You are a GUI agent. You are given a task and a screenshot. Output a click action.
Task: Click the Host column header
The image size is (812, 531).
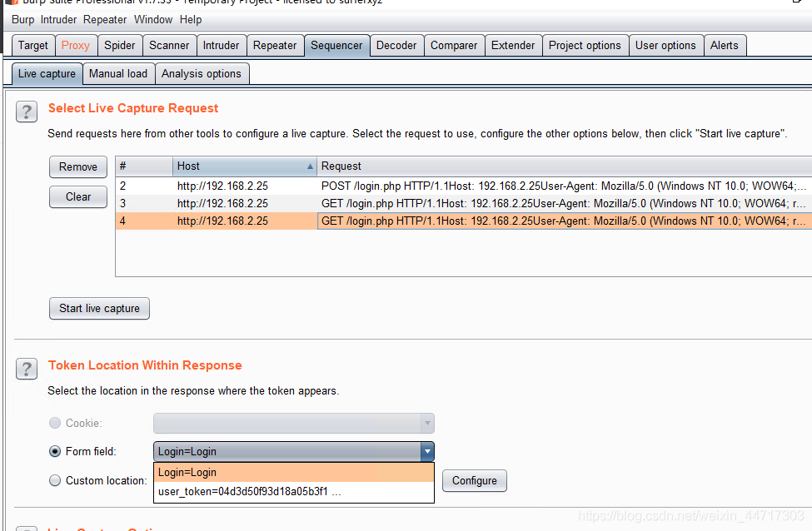[x=244, y=166]
